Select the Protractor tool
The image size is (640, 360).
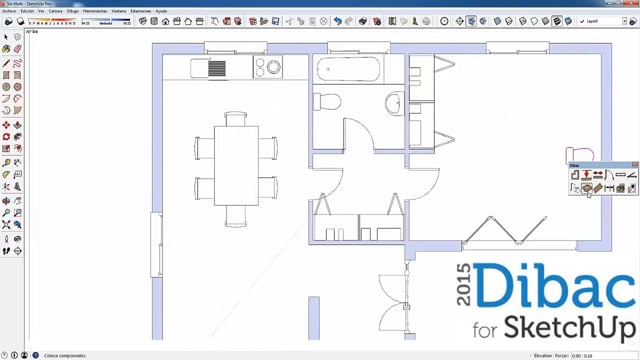click(6, 175)
